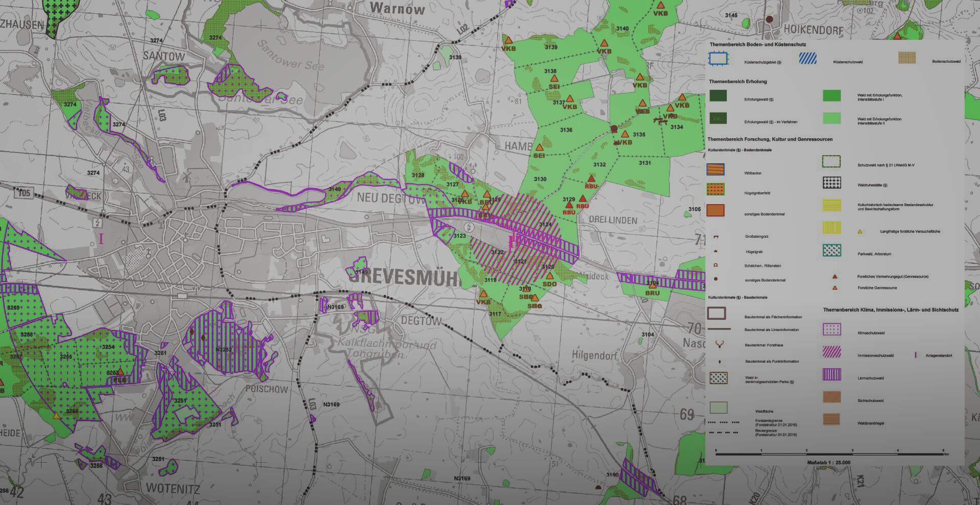
Task: Click the 'Themenbereich Boden- und Küstenschutz' heading
Action: pos(757,45)
